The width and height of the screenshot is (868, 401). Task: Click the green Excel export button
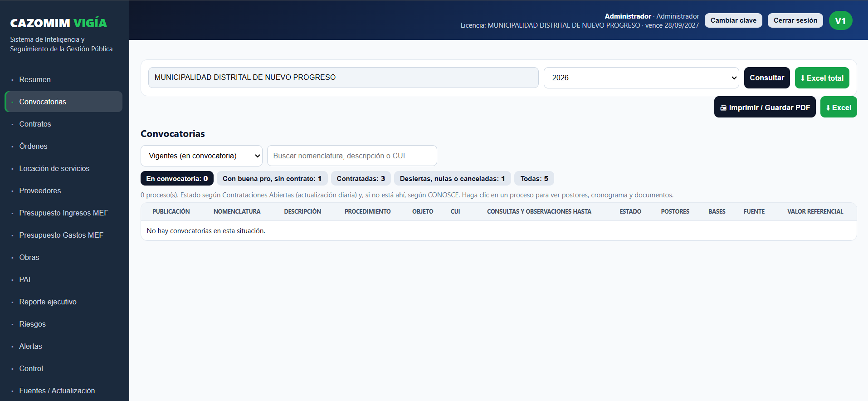[x=839, y=107]
